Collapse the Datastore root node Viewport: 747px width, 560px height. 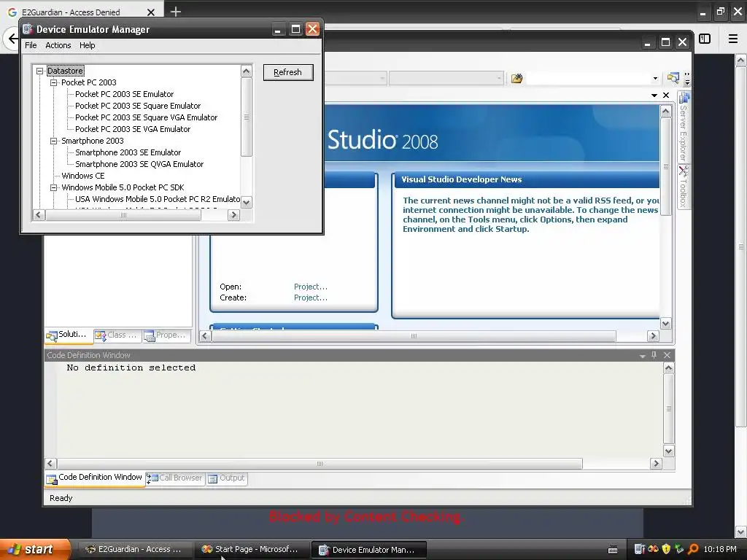click(40, 71)
